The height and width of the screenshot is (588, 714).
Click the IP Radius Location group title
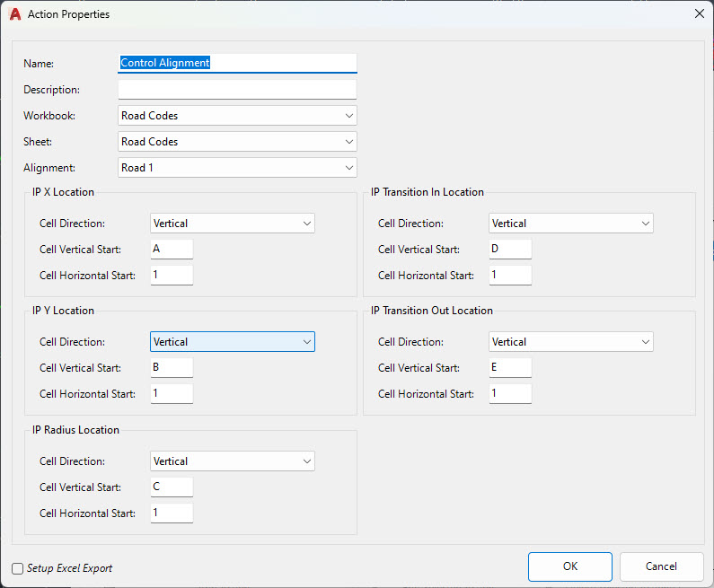(75, 430)
